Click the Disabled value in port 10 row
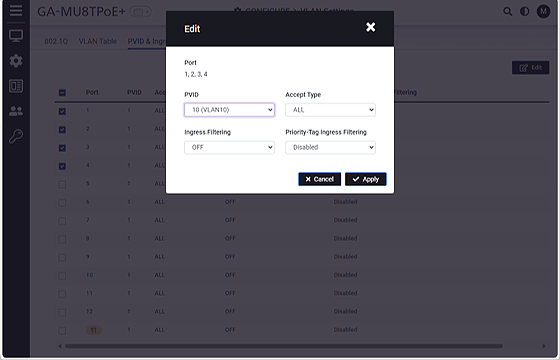This screenshot has width=560, height=360. tap(345, 275)
